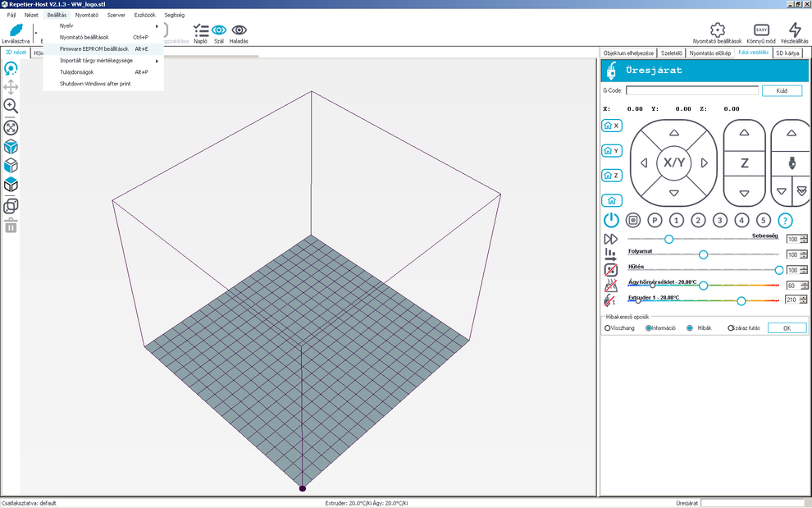Click the zoom magnifier tool in left sidebar
This screenshot has width=812, height=508.
click(x=11, y=106)
